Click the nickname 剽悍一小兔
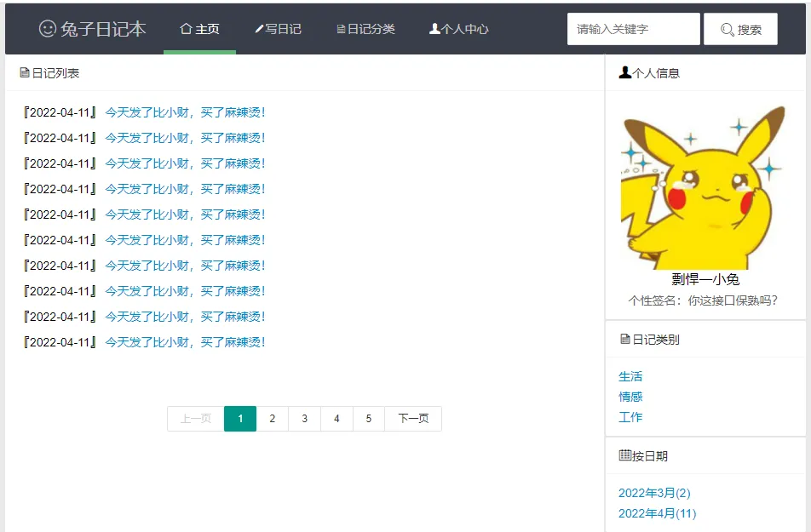The width and height of the screenshot is (811, 532). [705, 279]
